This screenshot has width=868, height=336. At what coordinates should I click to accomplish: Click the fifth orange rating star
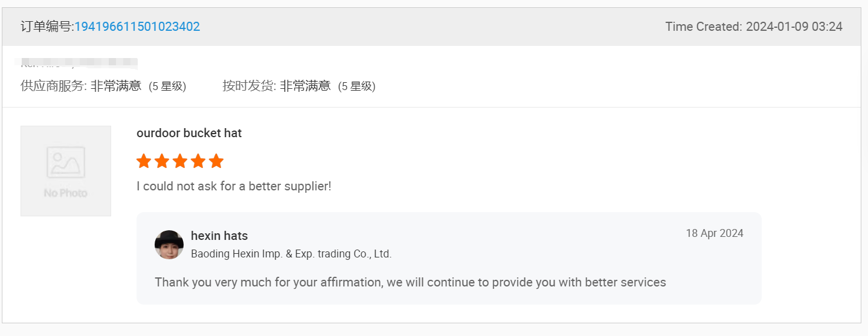216,161
